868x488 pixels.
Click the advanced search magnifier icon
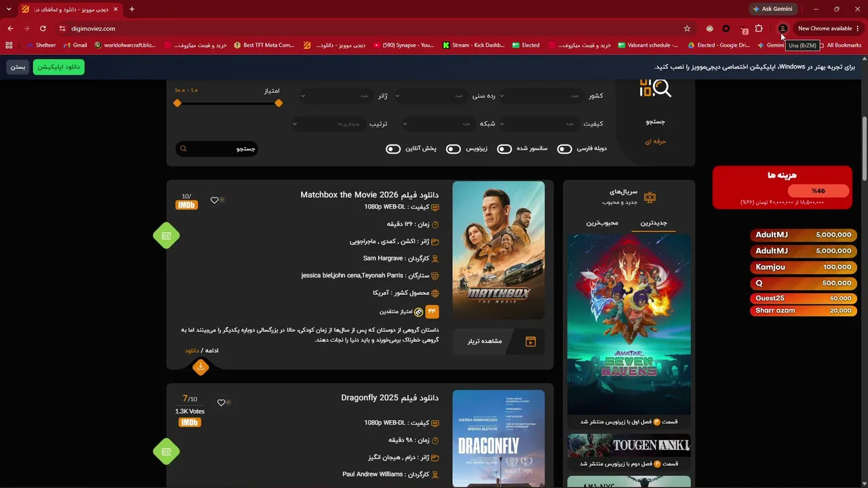(x=655, y=88)
